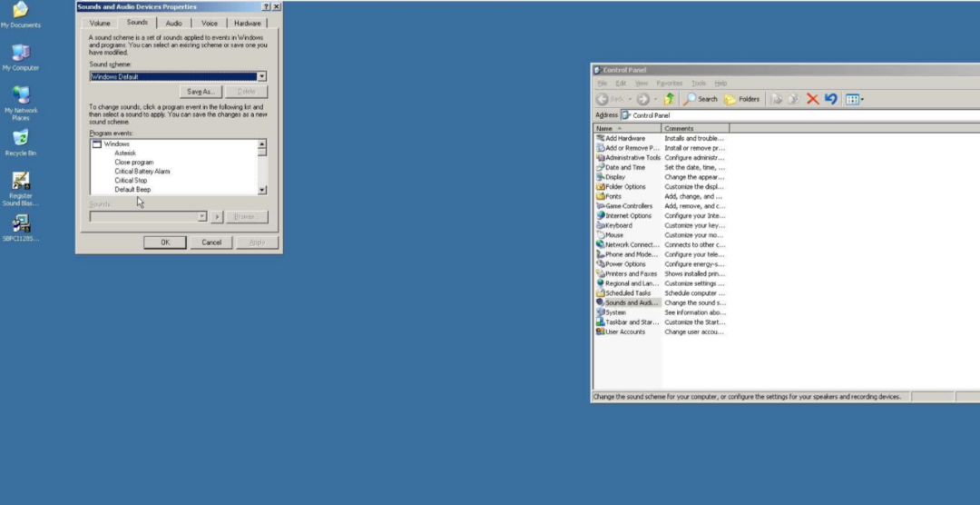This screenshot has width=980, height=505.
Task: Switch to the Hardware tab
Action: pyautogui.click(x=247, y=23)
